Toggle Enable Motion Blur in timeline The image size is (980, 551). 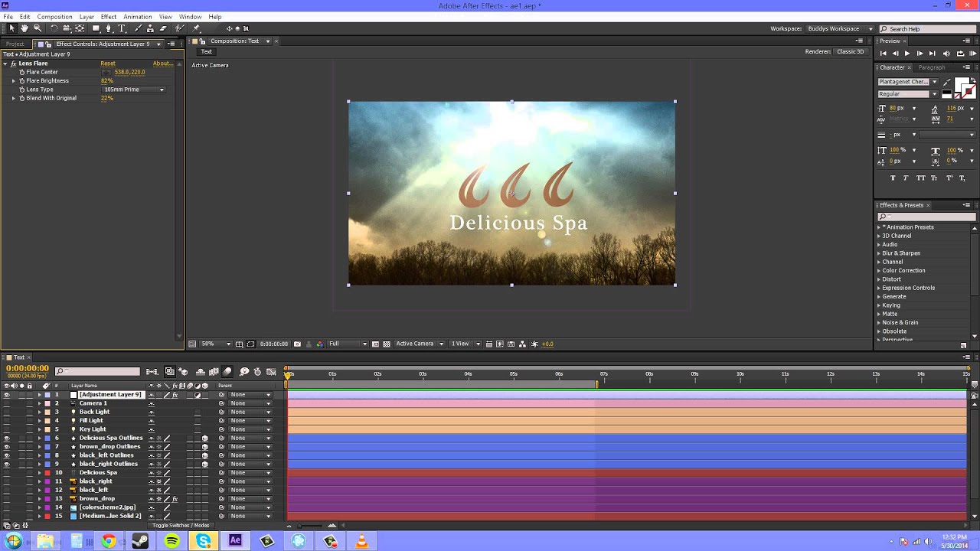click(x=227, y=372)
